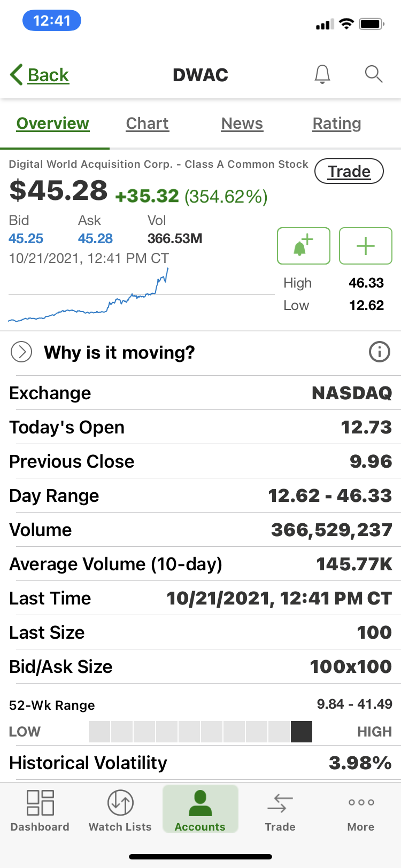Tap the info icon beside Why is it moving
The image size is (401, 868).
380,352
